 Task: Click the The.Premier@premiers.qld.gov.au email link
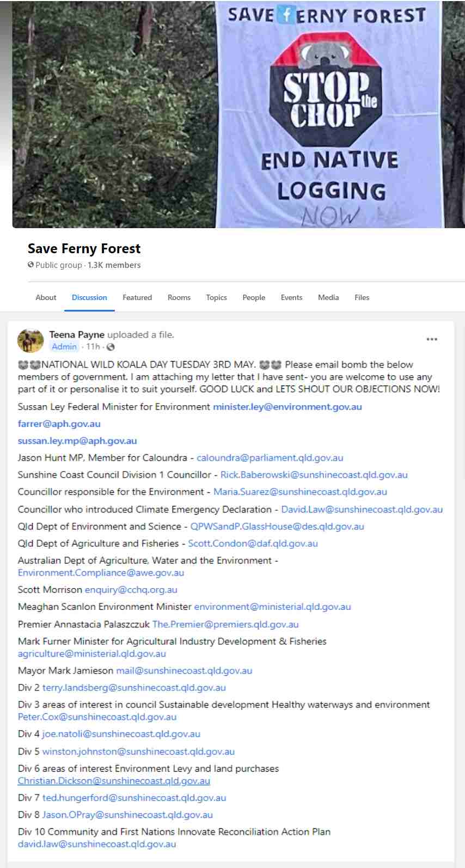point(225,624)
